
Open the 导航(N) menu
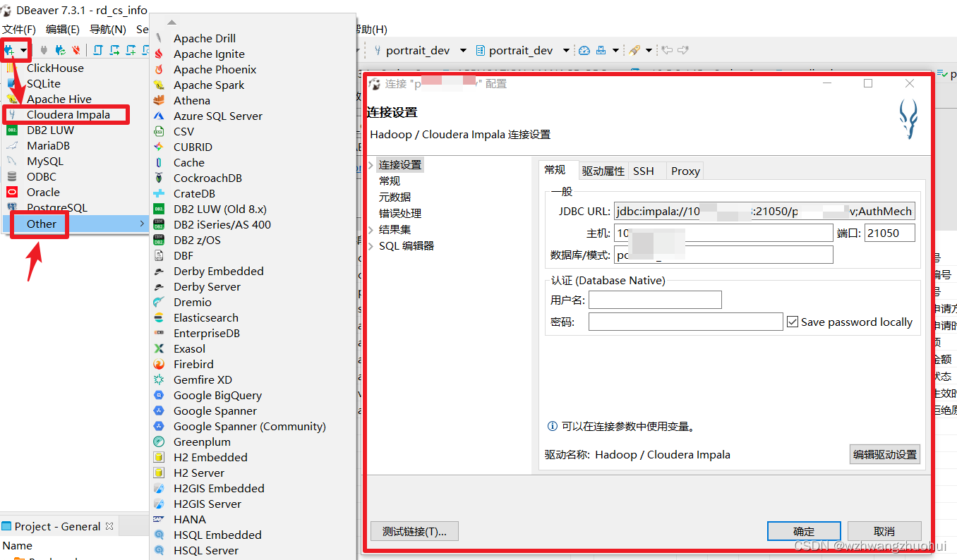click(108, 29)
